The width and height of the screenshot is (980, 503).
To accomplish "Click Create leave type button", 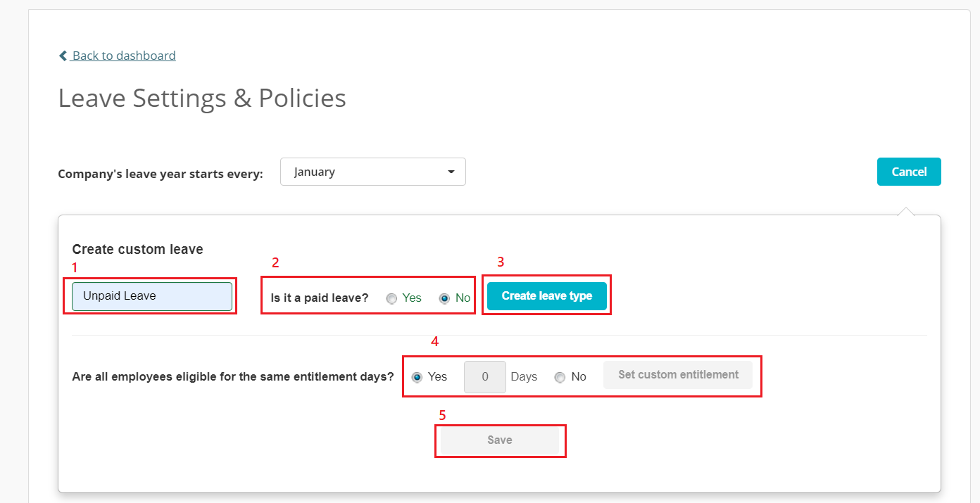I will (547, 296).
